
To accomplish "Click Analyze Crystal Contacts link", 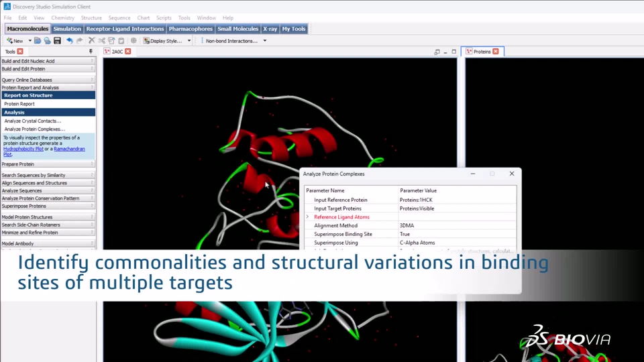I will tap(32, 121).
